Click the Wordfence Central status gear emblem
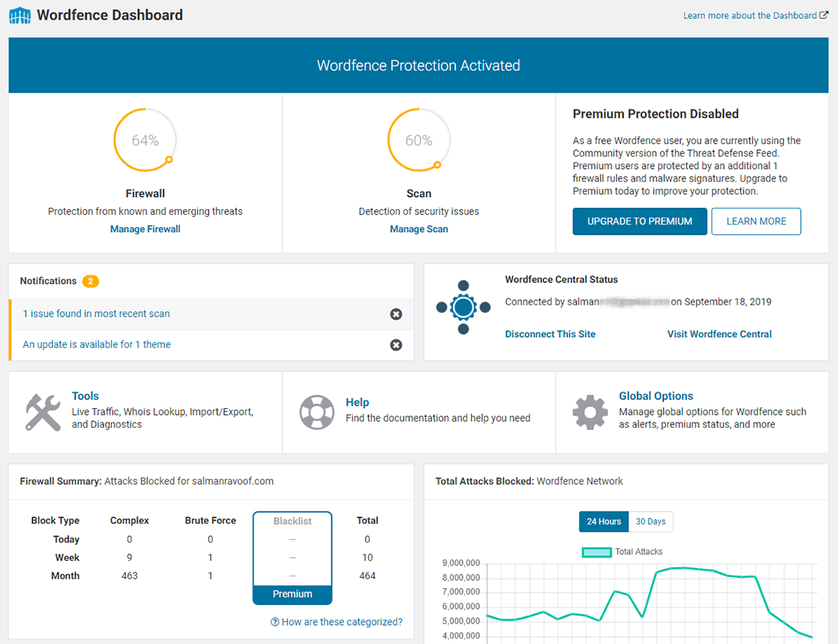The width and height of the screenshot is (838, 644). pos(463,308)
